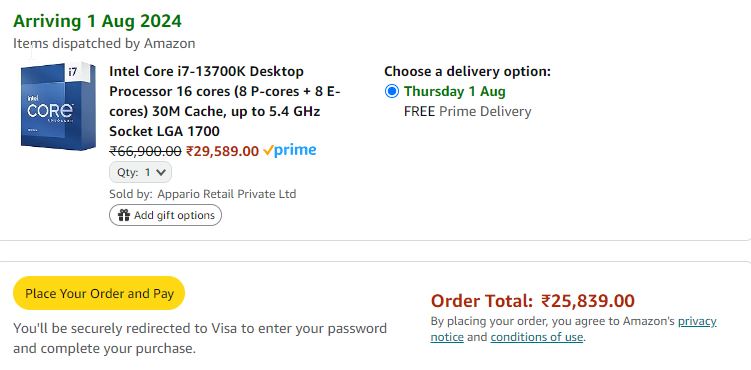Click the Arriving 1 Aug 2024 heading
Screen dimensions: 751x370
97,21
